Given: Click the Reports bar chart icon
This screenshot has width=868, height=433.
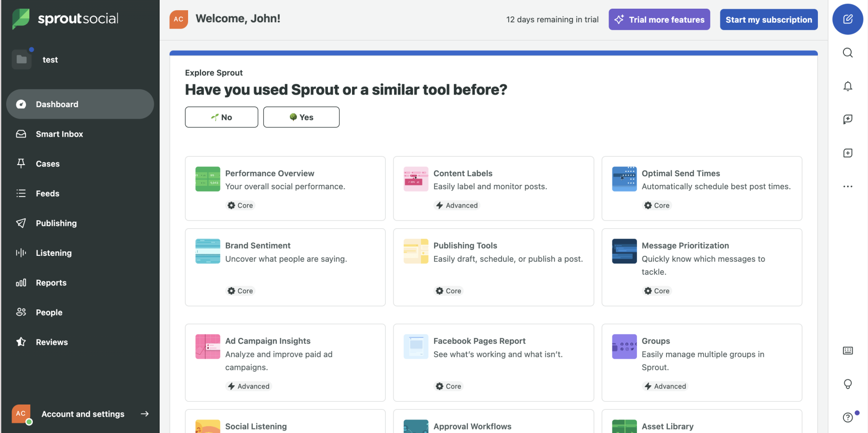Looking at the screenshot, I should (x=21, y=283).
